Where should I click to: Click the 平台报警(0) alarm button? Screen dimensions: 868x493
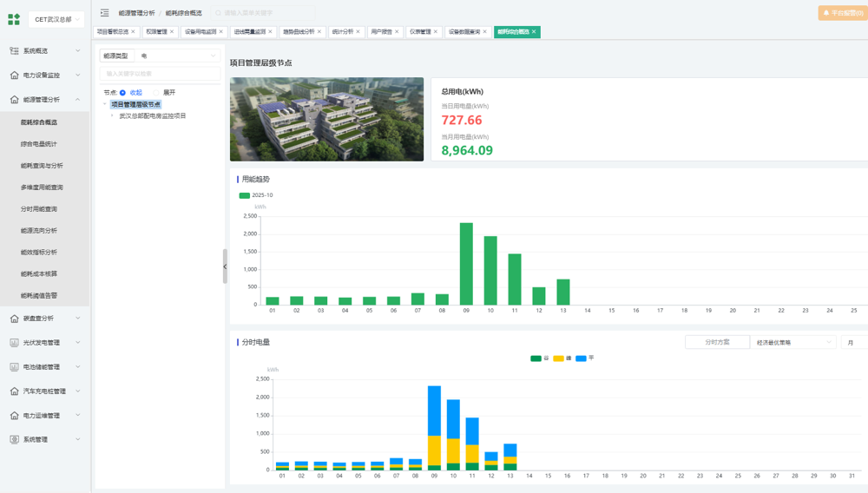[x=842, y=13]
